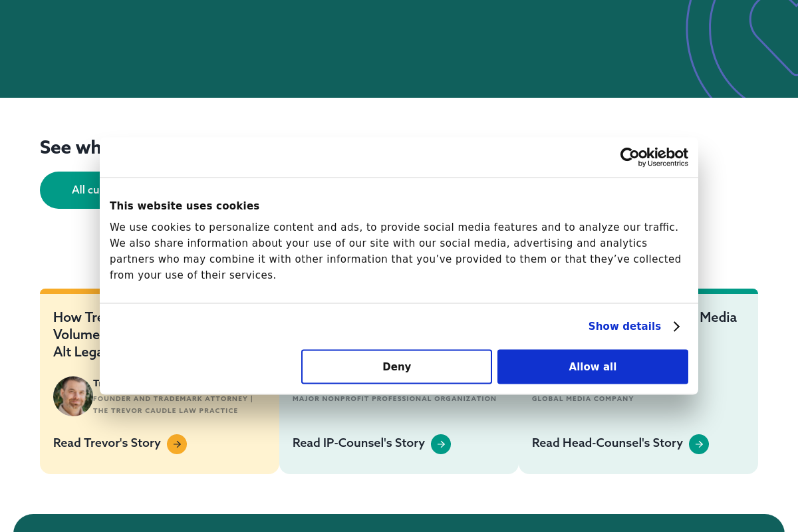Open Show details link in cookie dialog
The width and height of the screenshot is (798, 532).
click(624, 326)
